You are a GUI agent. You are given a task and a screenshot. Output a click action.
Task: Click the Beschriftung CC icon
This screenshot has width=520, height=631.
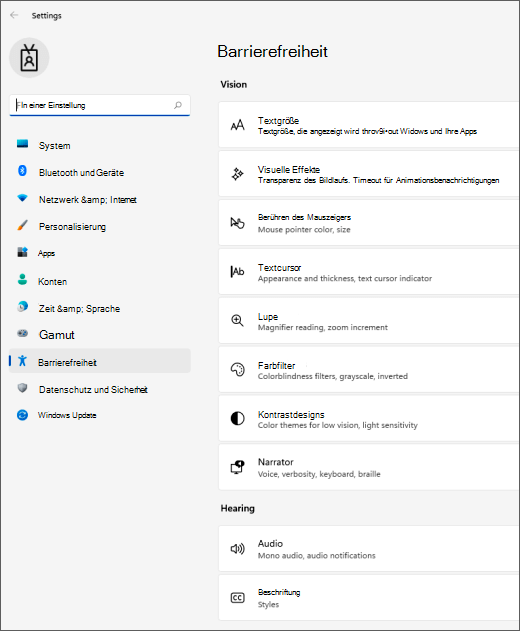point(237,598)
